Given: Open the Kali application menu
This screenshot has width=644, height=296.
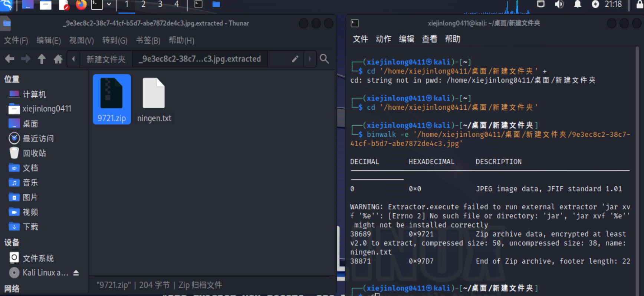Looking at the screenshot, I should point(7,5).
